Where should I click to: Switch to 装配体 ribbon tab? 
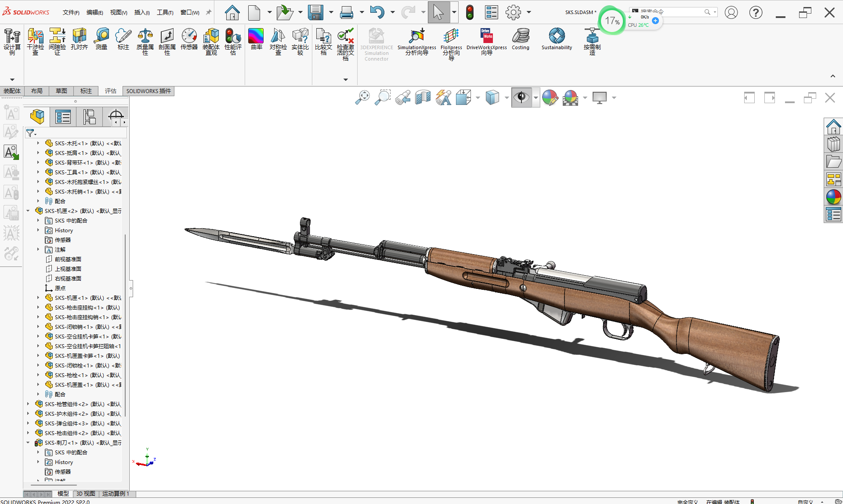12,91
